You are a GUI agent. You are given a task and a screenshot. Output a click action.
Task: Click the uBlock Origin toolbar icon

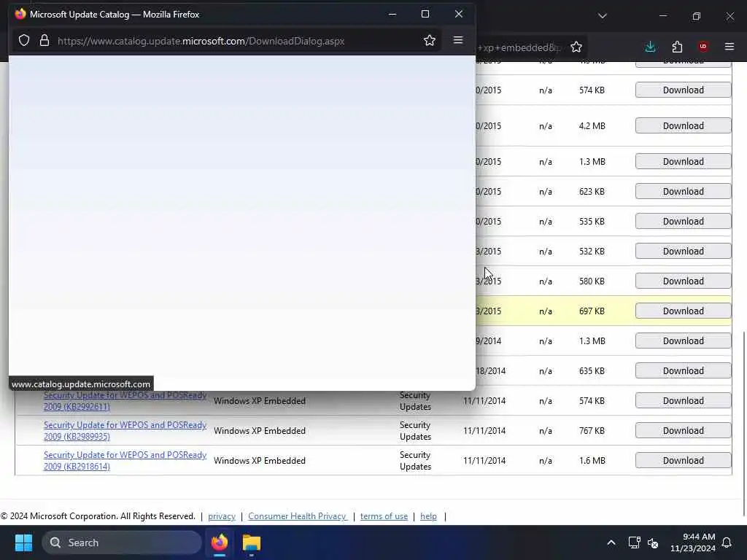(x=703, y=47)
